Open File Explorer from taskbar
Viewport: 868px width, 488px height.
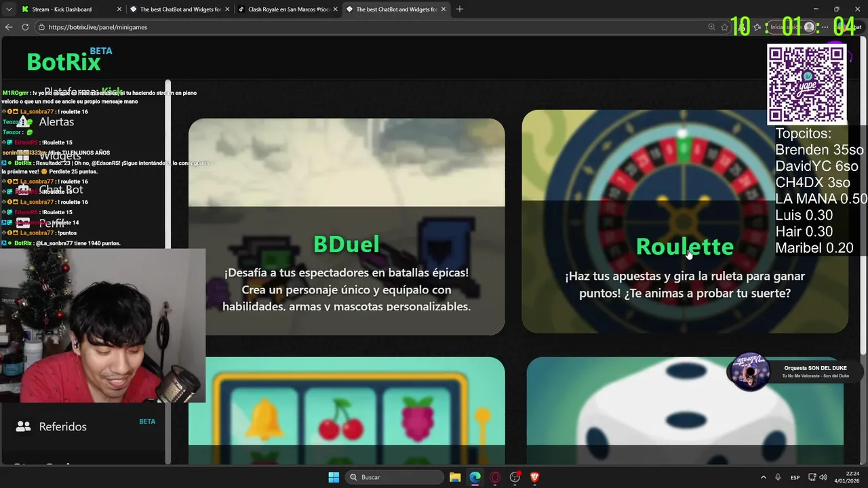[455, 477]
